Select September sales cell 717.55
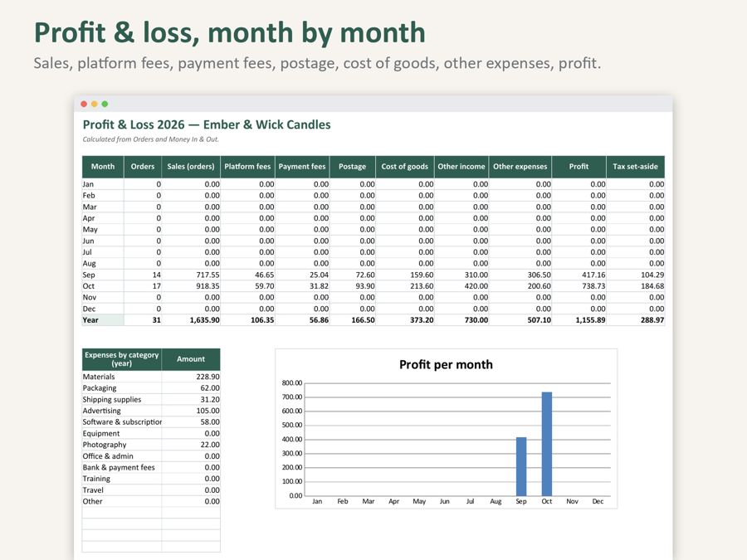The image size is (747, 560). (191, 275)
